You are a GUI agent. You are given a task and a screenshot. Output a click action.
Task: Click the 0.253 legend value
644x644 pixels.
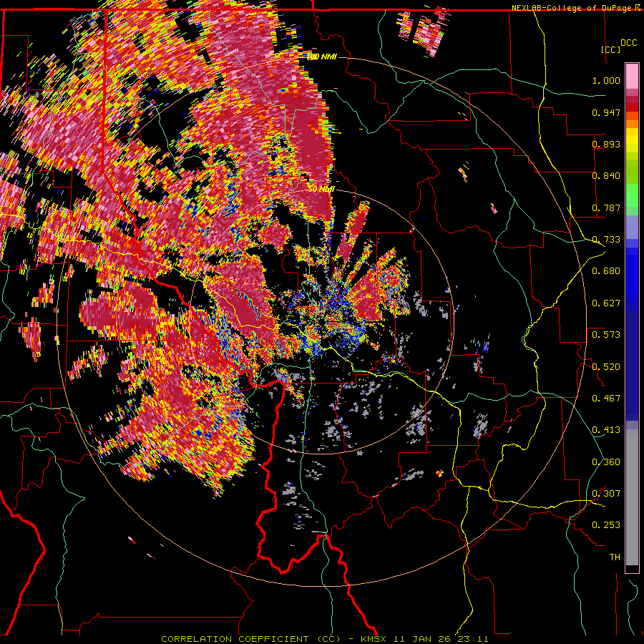tap(606, 525)
